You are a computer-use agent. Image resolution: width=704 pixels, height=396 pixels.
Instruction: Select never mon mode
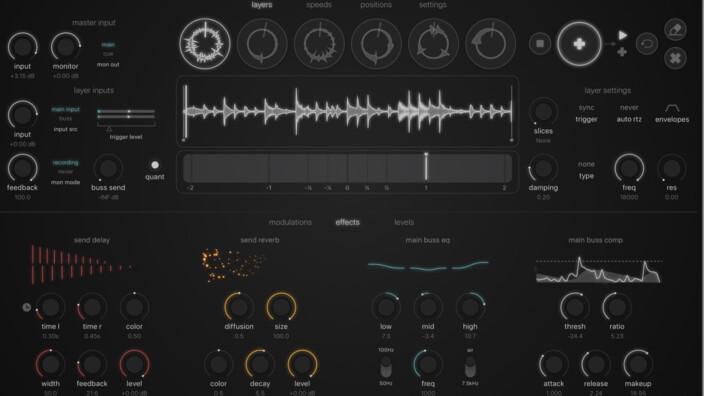65,172
